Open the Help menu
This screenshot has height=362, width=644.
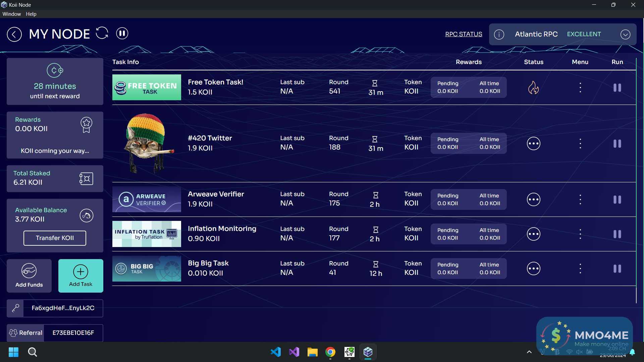click(x=31, y=14)
